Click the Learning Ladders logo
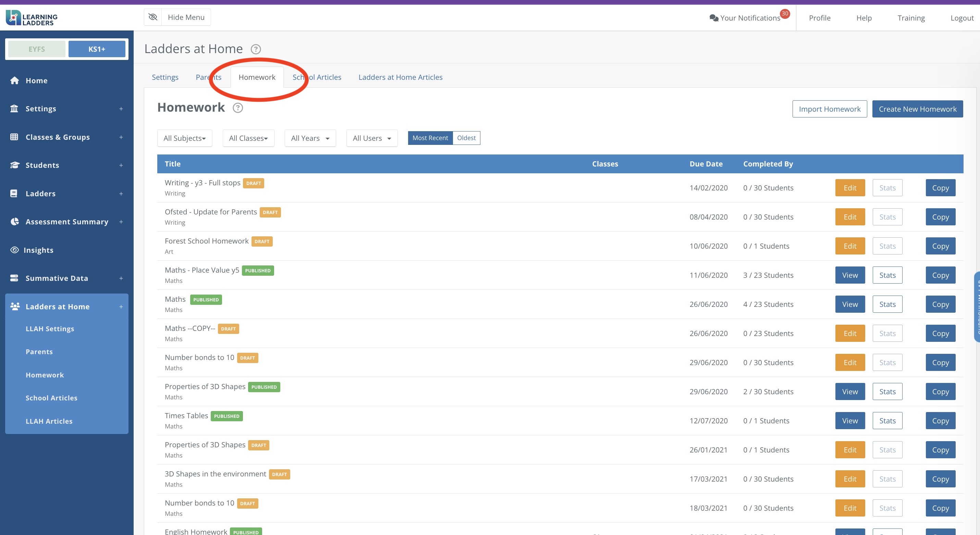Image resolution: width=980 pixels, height=535 pixels. (32, 18)
